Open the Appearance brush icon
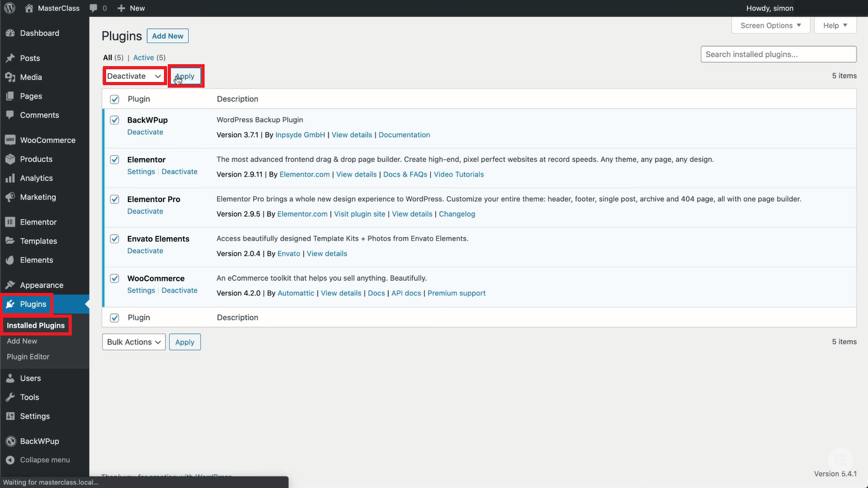The height and width of the screenshot is (488, 868). coord(10,285)
